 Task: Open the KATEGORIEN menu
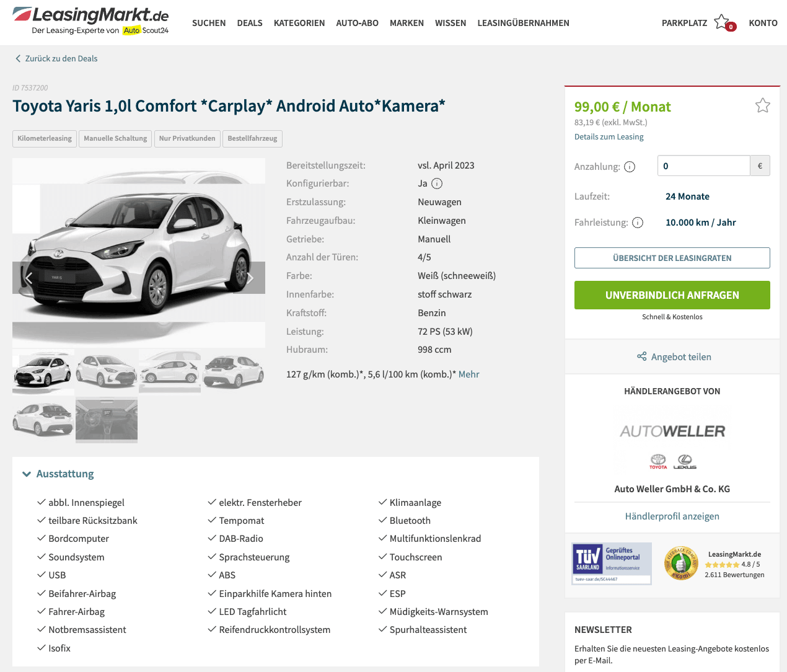[299, 23]
